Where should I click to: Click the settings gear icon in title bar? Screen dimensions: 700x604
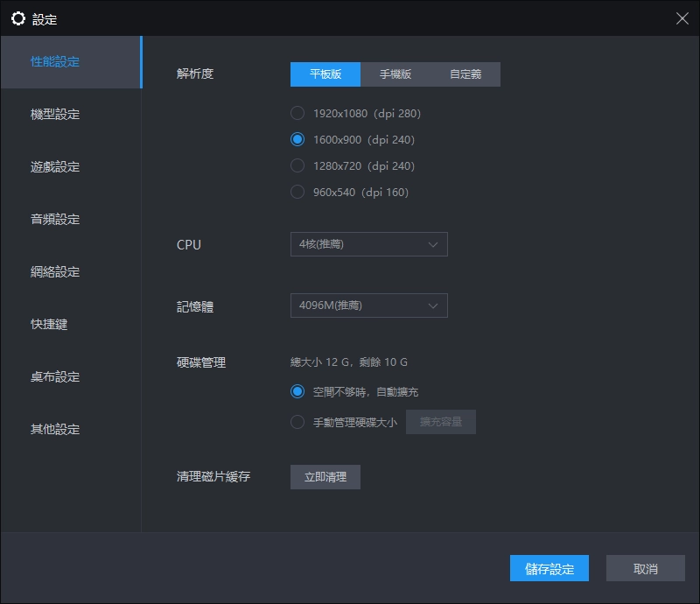(17, 18)
